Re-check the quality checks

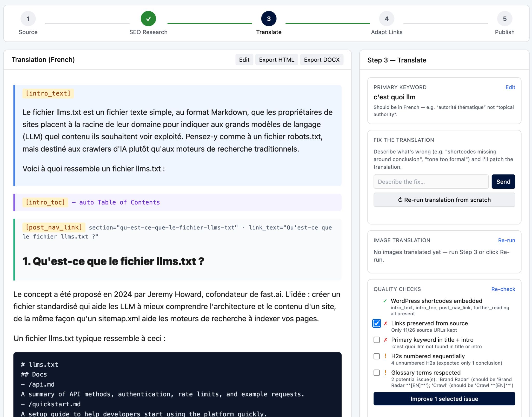(503, 289)
